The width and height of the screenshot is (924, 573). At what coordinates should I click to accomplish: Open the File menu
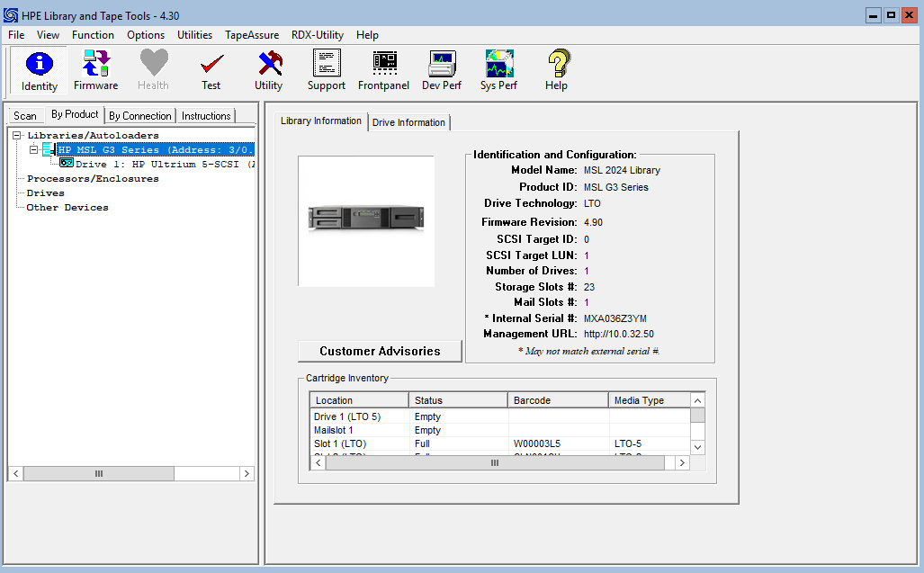16,35
